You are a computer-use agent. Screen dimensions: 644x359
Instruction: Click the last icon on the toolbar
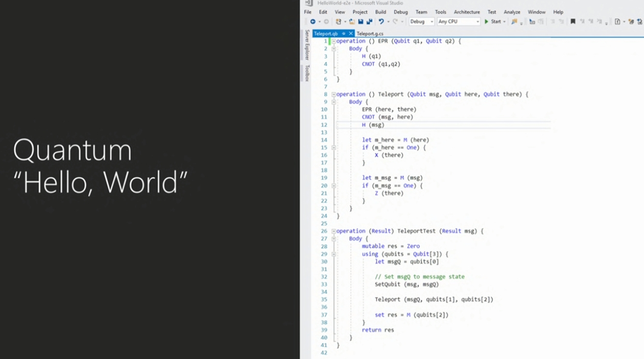(640, 22)
